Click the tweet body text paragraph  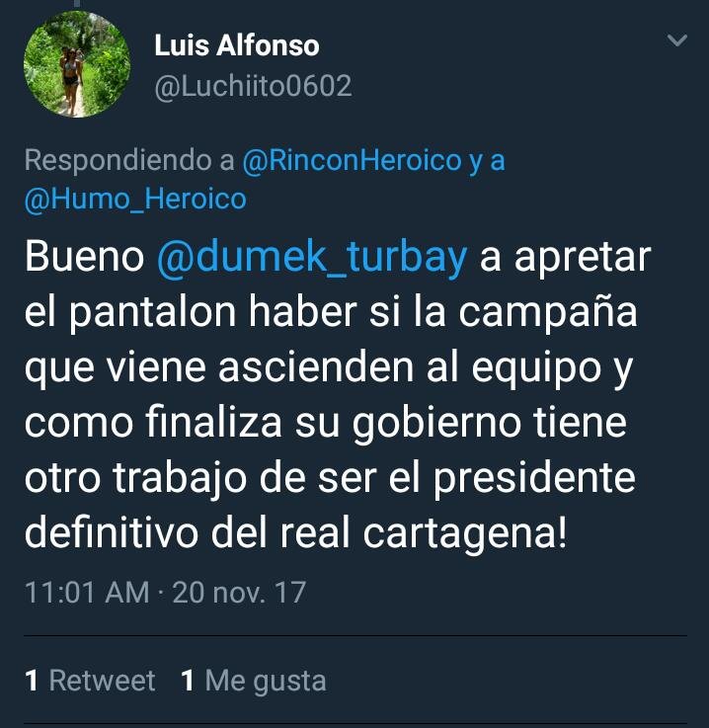[x=338, y=395]
